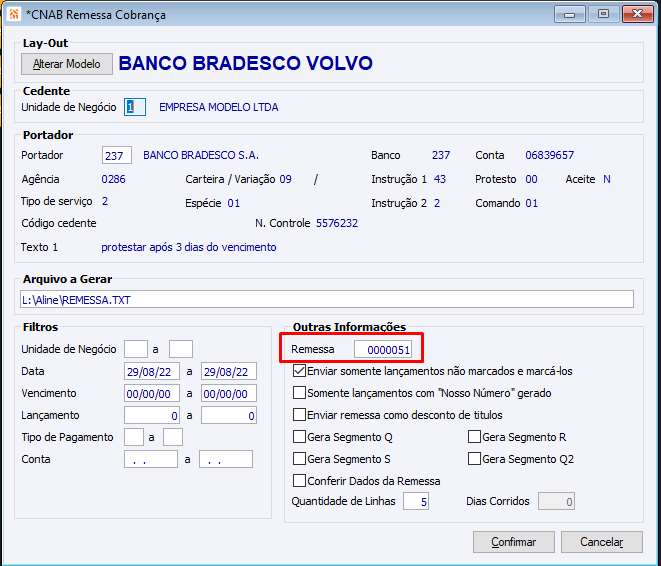
Task: Click Filtros Unidade de Negócio start field
Action: pyautogui.click(x=136, y=349)
